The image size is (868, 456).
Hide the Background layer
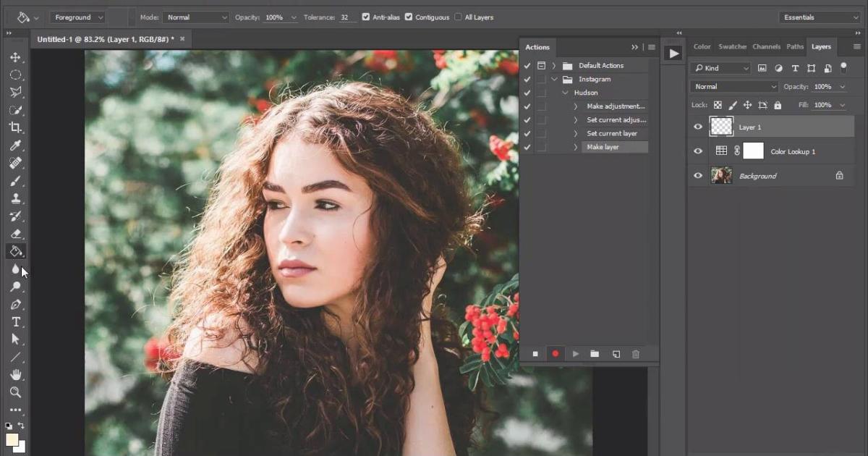[697, 175]
